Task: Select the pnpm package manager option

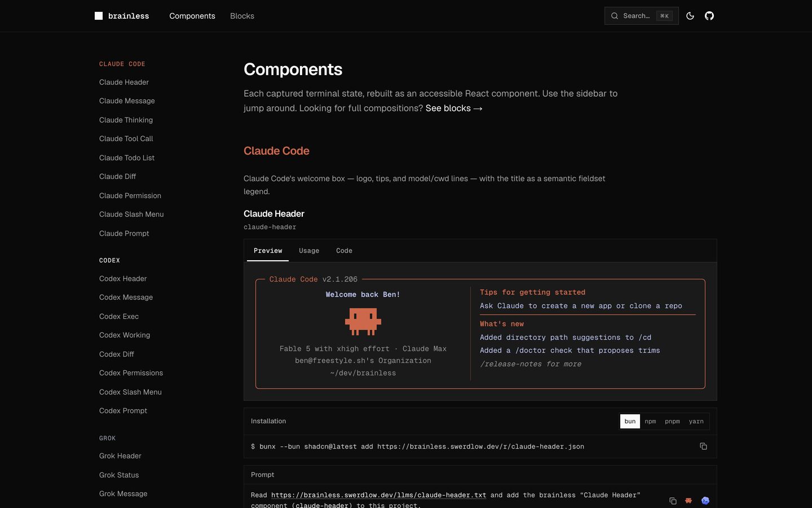Action: tap(672, 421)
